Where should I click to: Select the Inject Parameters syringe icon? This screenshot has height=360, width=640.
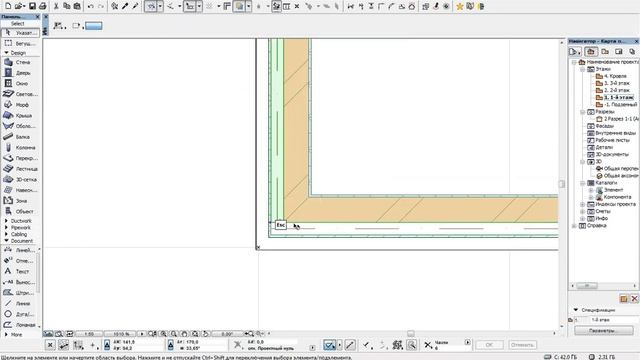pos(135,6)
